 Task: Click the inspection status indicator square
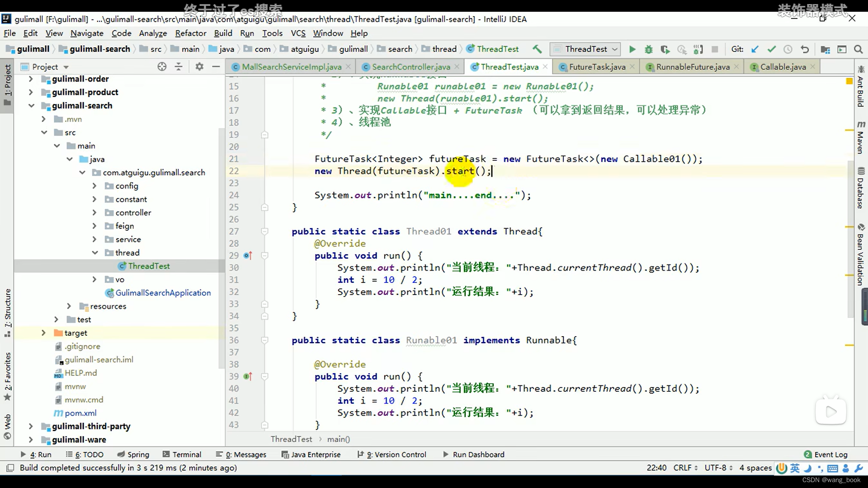click(x=849, y=81)
